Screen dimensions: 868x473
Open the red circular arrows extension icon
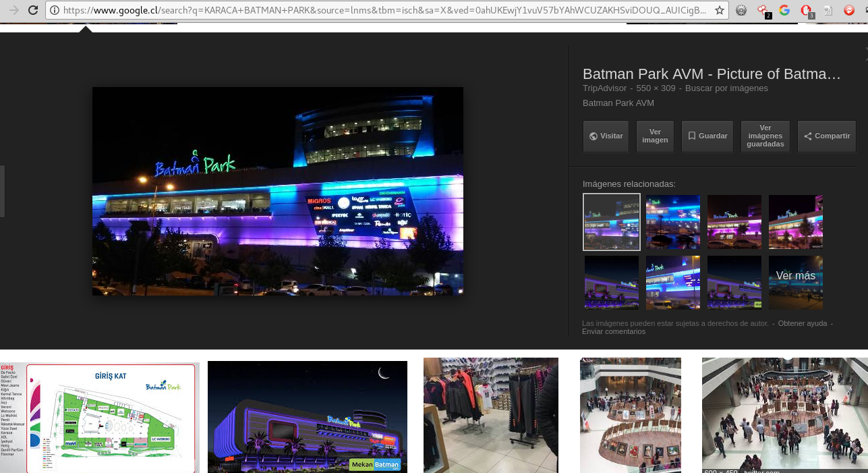point(849,10)
